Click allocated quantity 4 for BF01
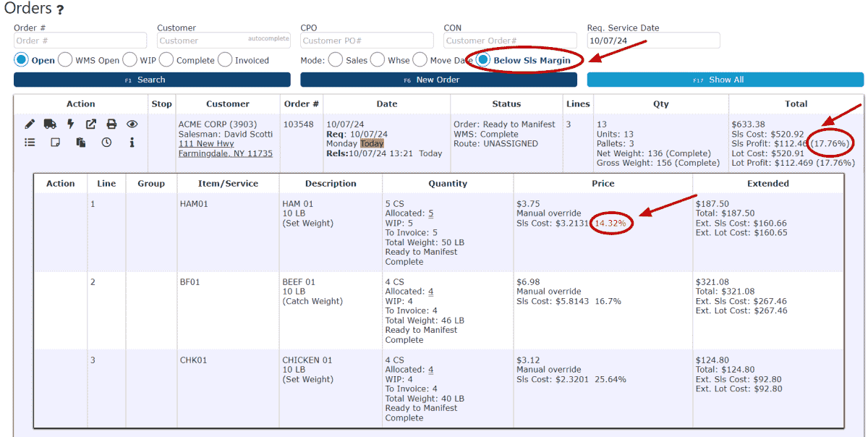The image size is (868, 437). [x=431, y=292]
